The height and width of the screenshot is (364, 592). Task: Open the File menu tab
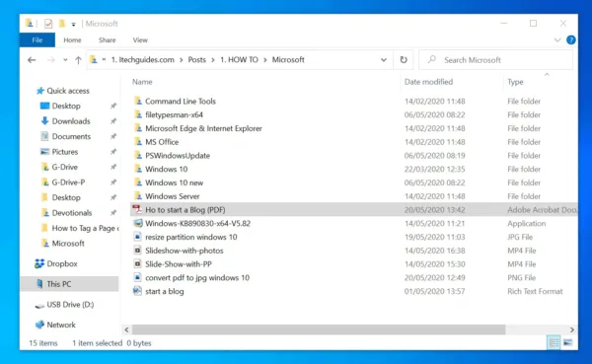(37, 40)
